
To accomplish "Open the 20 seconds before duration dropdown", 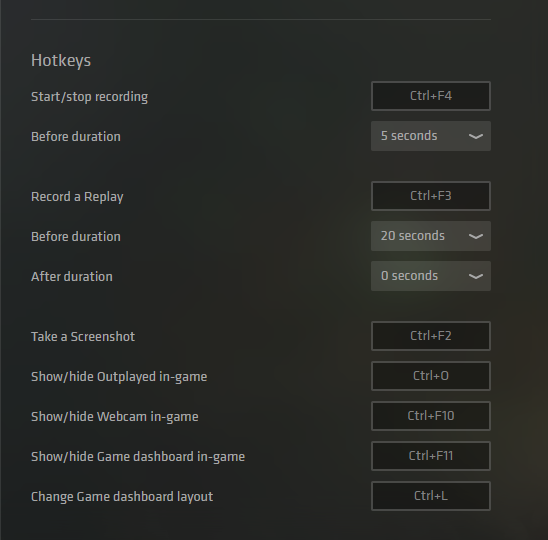I will click(x=431, y=236).
